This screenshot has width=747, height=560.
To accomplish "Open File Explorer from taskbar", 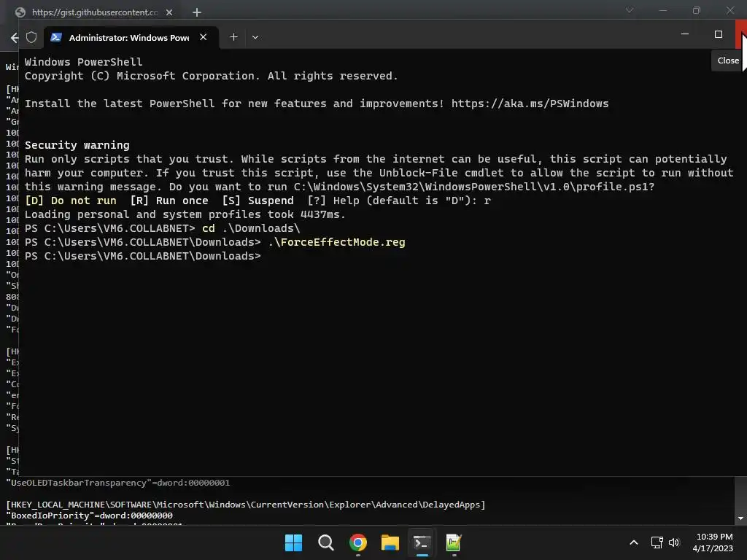I will 390,542.
